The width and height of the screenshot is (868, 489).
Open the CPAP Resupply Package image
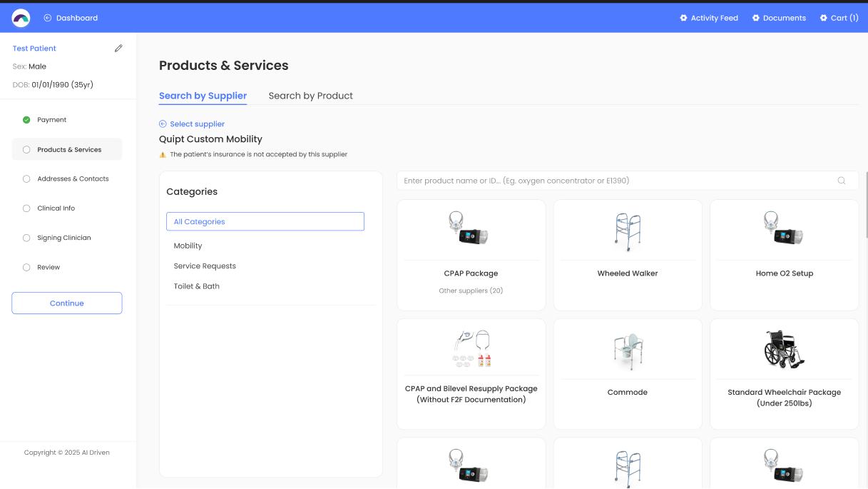[471, 349]
